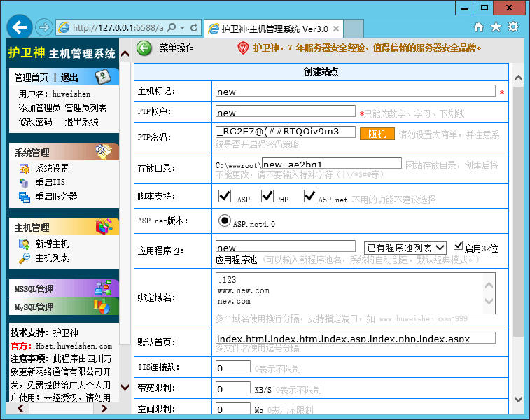This screenshot has width=530, height=420.
Task: Expand the MySQL管理 section
Action: (64, 307)
